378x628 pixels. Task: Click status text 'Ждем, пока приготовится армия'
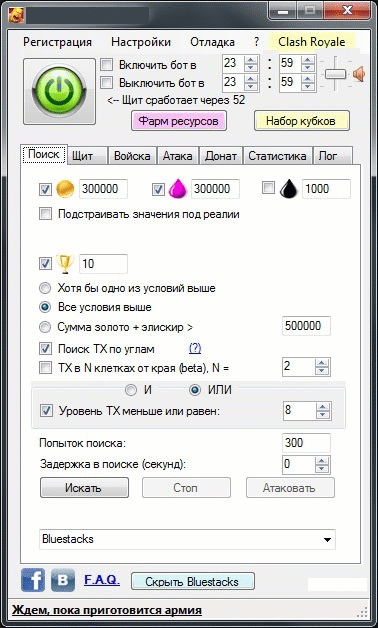click(x=107, y=611)
